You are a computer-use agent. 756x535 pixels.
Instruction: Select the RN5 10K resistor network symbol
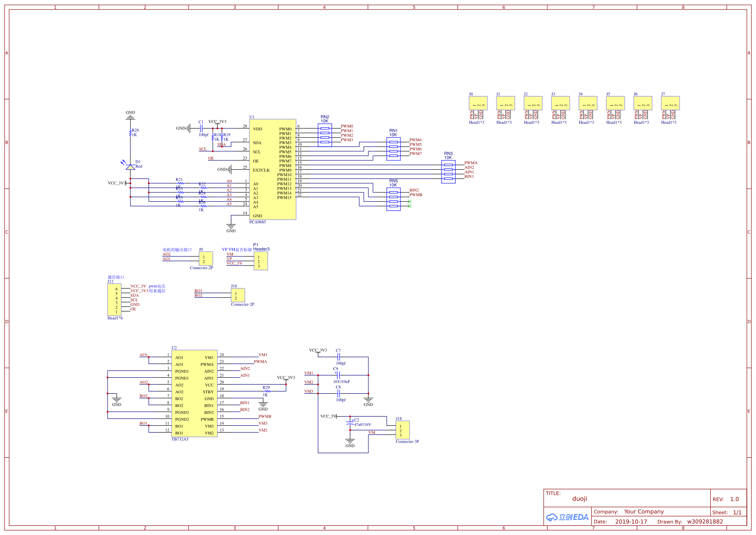pos(394,199)
